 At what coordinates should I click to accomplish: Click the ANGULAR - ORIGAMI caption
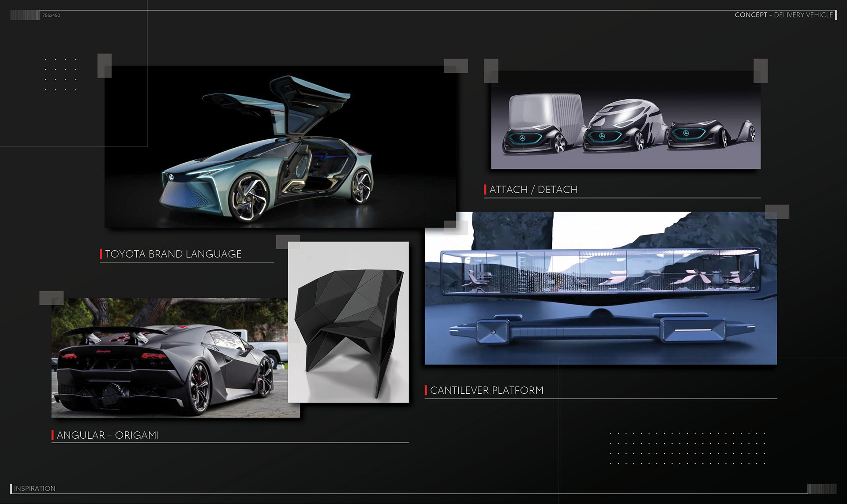108,435
